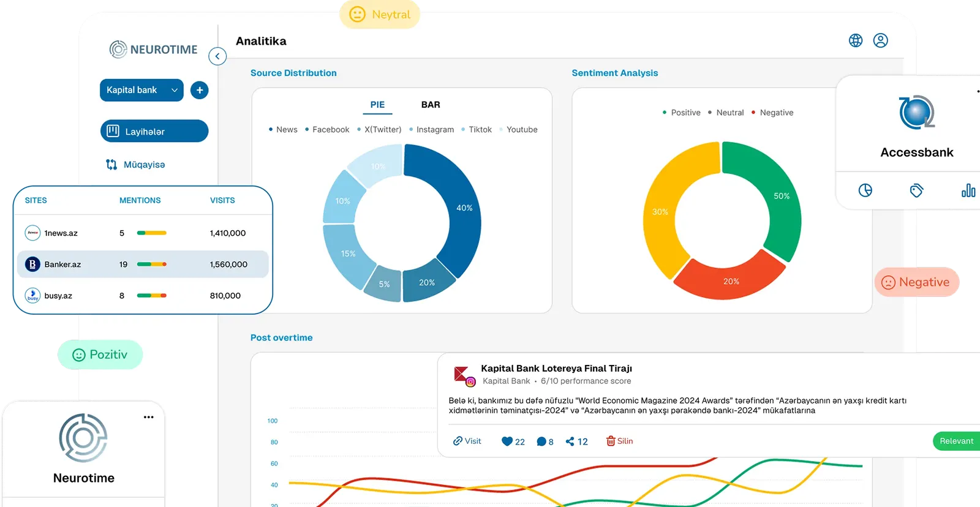This screenshot has height=507, width=980.
Task: Click the plus add button
Action: click(200, 90)
